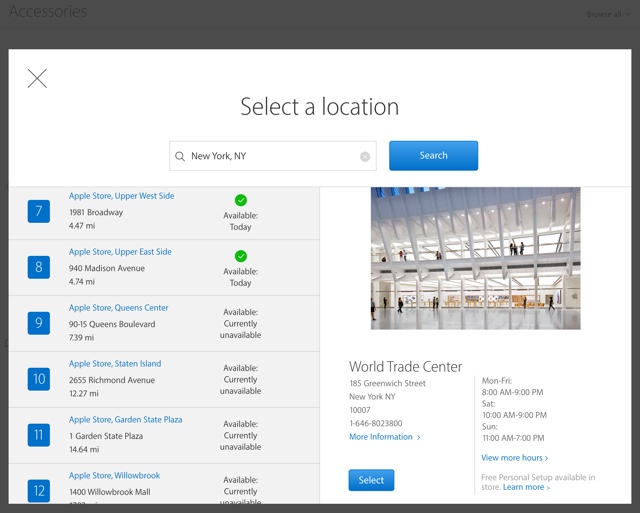The width and height of the screenshot is (640, 513).
Task: Click View more hours link
Action: click(514, 458)
